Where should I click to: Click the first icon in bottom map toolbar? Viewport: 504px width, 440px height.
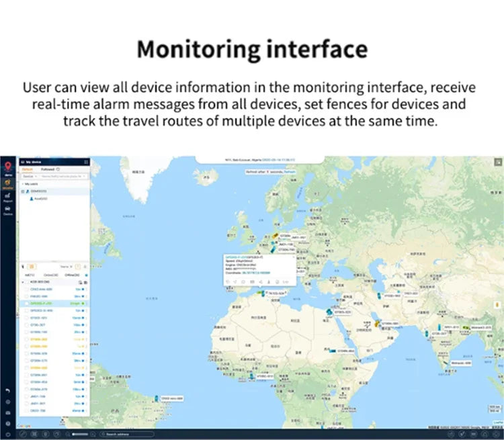click(x=23, y=434)
